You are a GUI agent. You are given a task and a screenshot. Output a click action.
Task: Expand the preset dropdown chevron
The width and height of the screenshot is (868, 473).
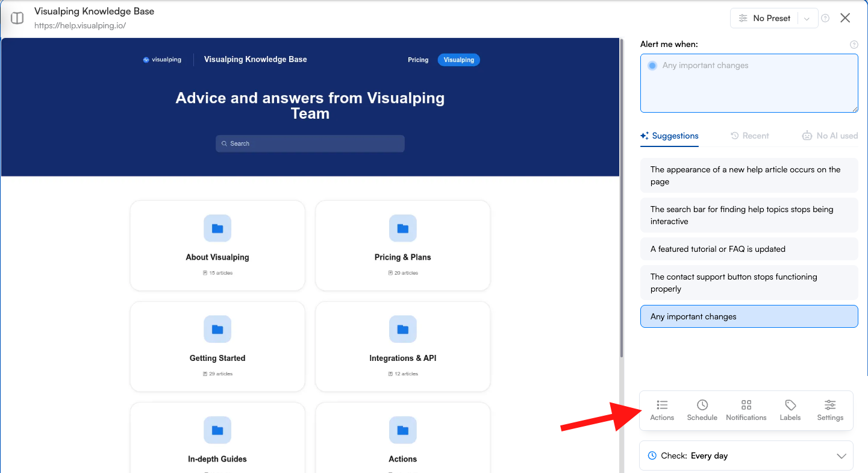pos(807,19)
